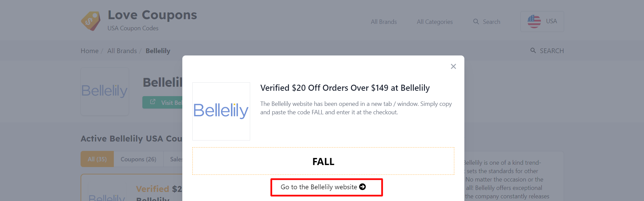
Task: Open All Brands in top navigation
Action: (384, 22)
